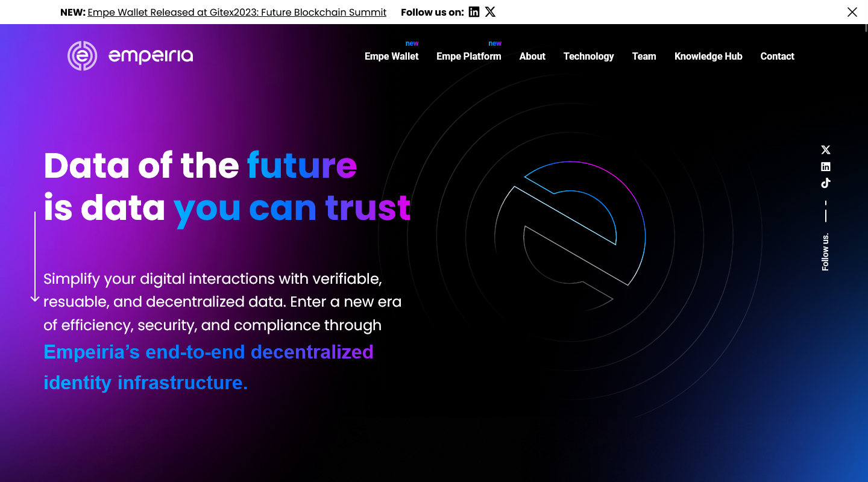Image resolution: width=868 pixels, height=482 pixels.
Task: Click the 'Follow us.' vertical text
Action: (826, 251)
